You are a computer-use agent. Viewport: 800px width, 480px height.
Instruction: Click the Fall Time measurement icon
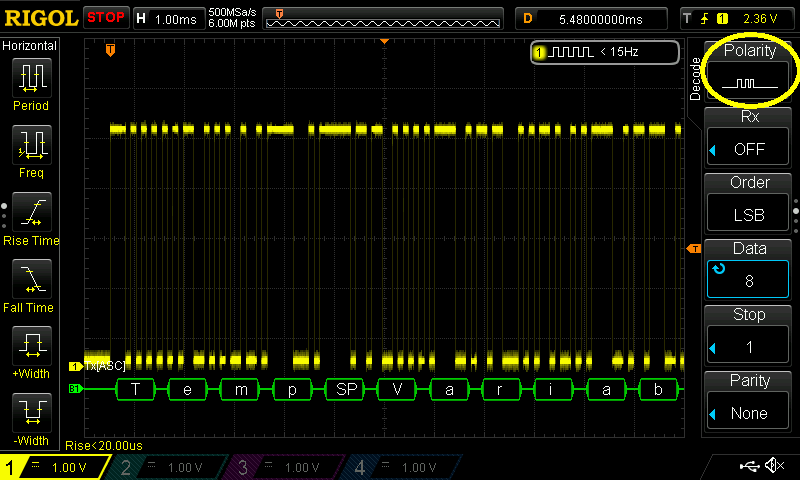point(31,280)
